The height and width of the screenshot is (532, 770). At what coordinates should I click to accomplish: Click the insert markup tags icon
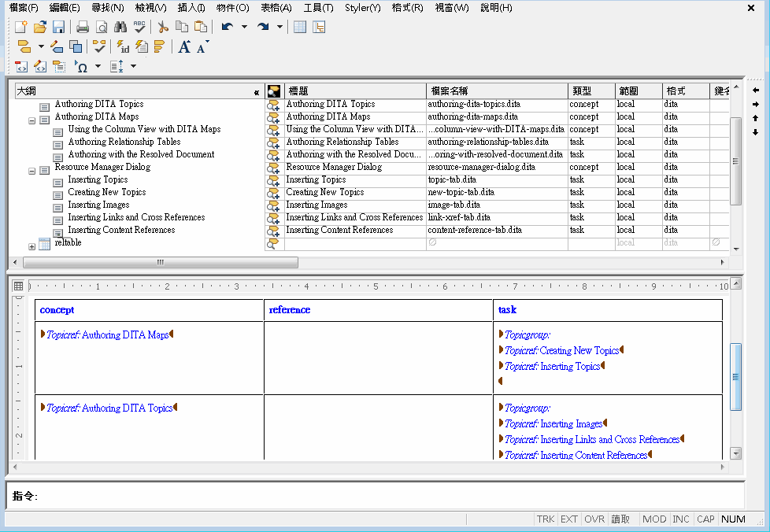click(x=24, y=47)
